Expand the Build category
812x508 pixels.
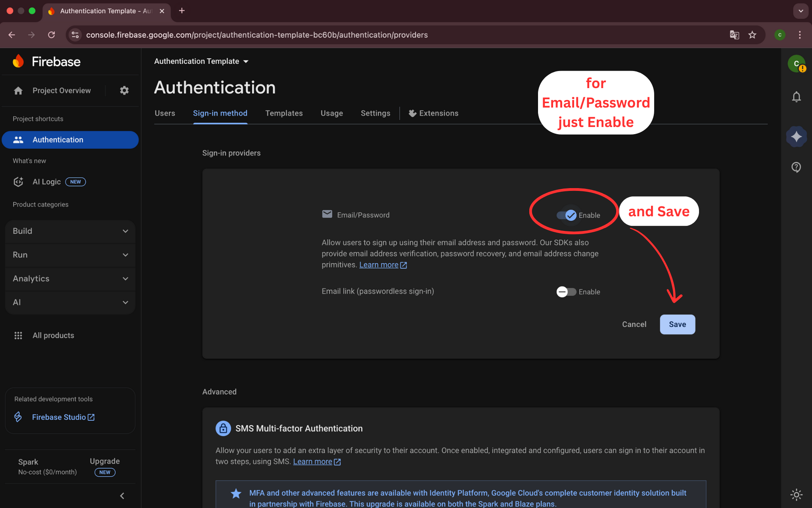click(70, 231)
